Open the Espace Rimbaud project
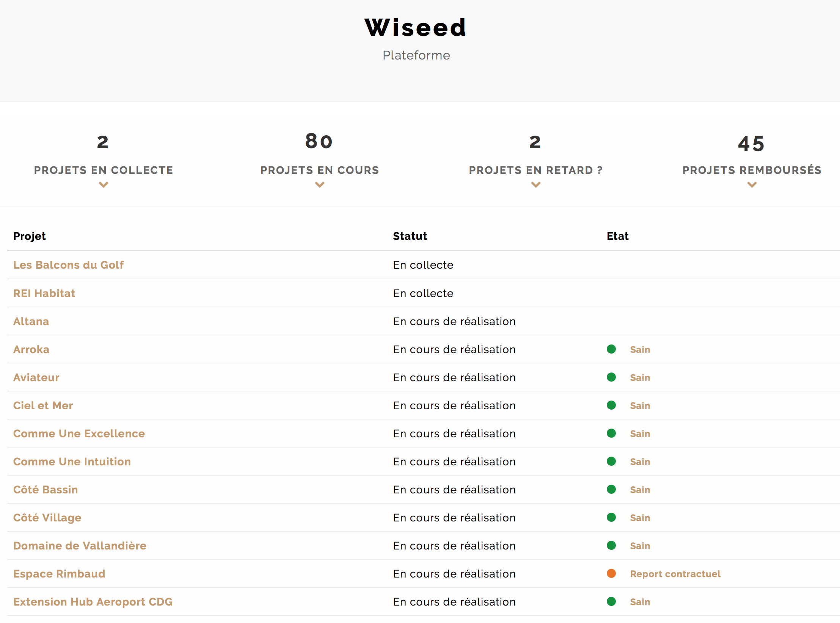The height and width of the screenshot is (623, 840). [59, 574]
